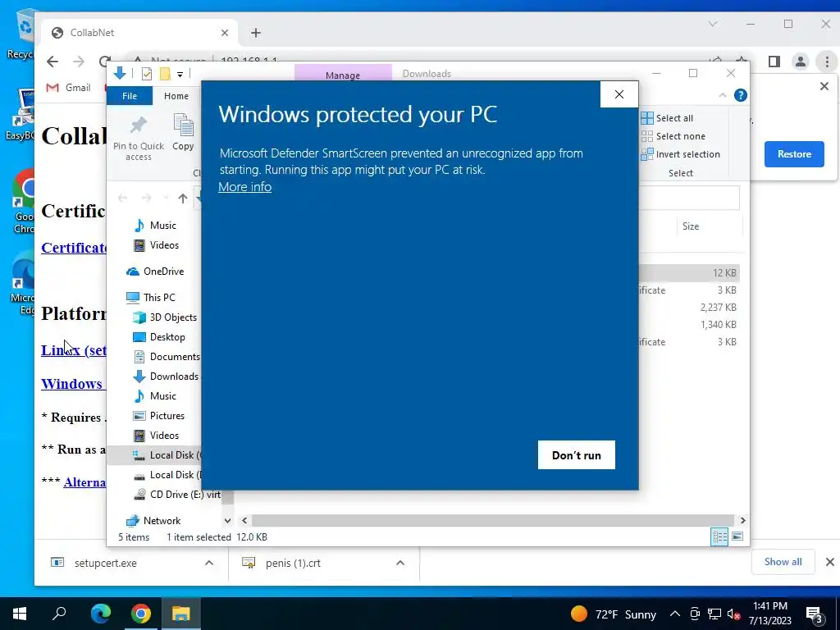Click the network tray icon
Screen dimensions: 840x630
pos(714,614)
